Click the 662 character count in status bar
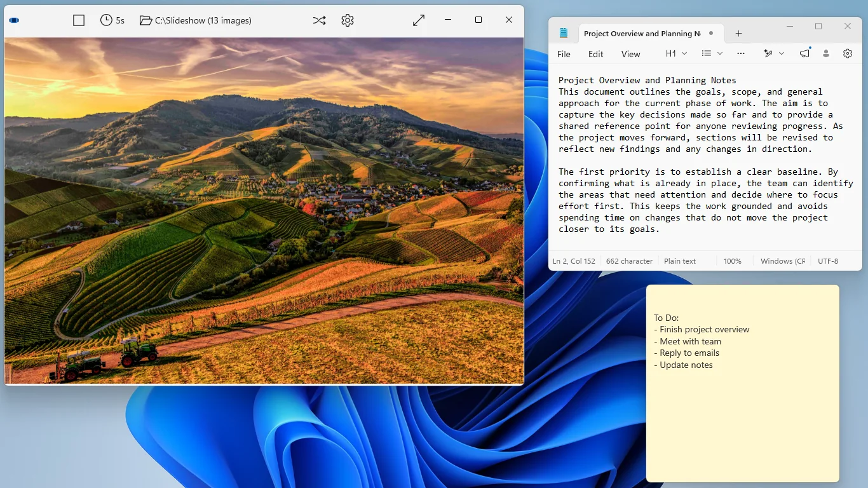The image size is (868, 488). [629, 261]
